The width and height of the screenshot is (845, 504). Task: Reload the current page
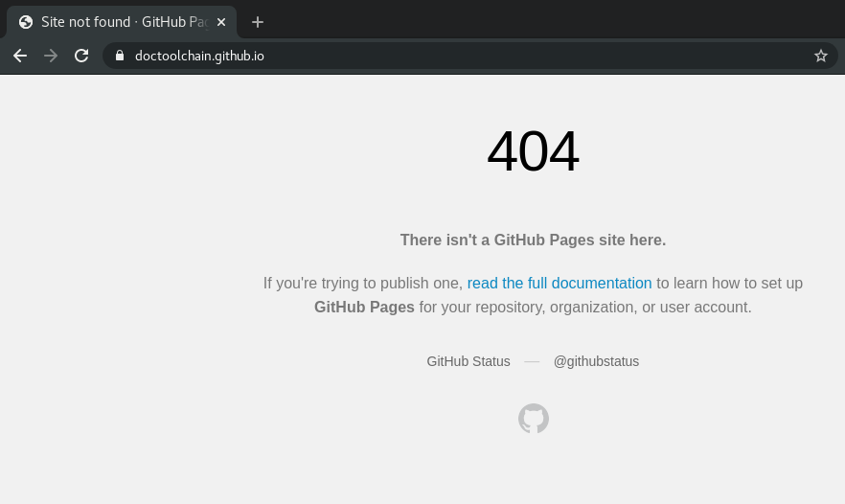point(81,56)
